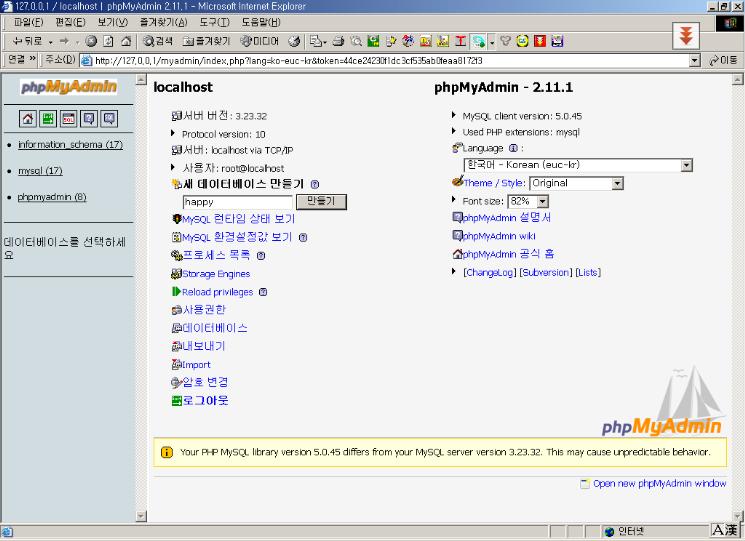Open the 즐겨찾기(A) menu
The width and height of the screenshot is (745, 541).
click(163, 22)
